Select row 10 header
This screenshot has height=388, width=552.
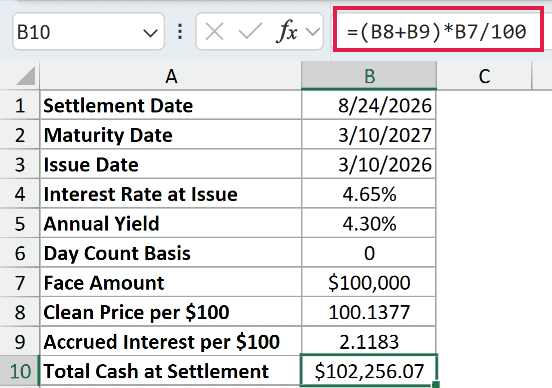[x=20, y=371]
